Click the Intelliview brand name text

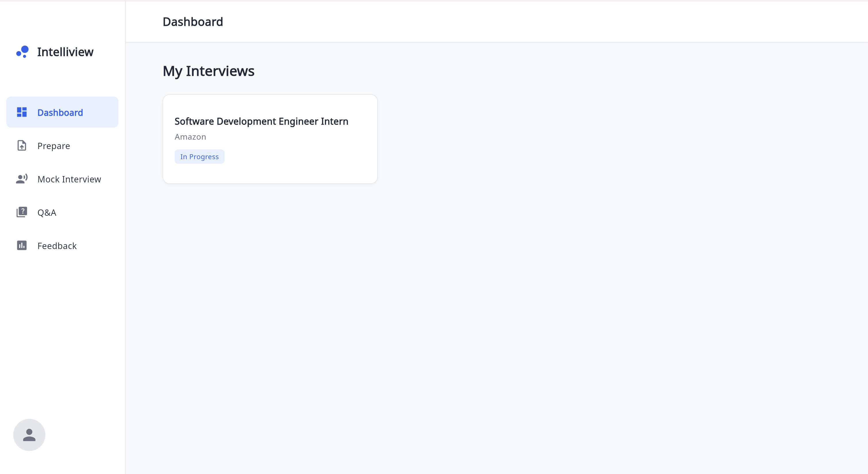click(65, 52)
